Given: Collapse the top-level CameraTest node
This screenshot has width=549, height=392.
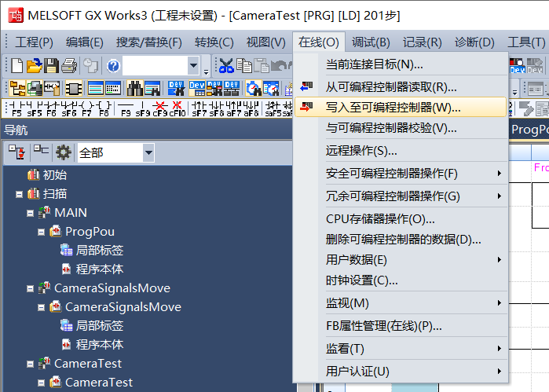Looking at the screenshot, I should pos(30,364).
